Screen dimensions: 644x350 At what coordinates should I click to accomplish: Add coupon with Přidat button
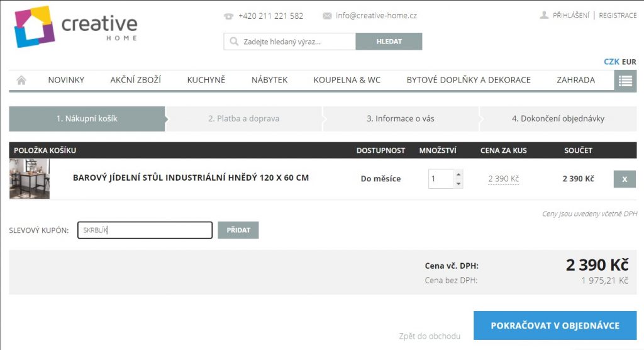point(238,230)
